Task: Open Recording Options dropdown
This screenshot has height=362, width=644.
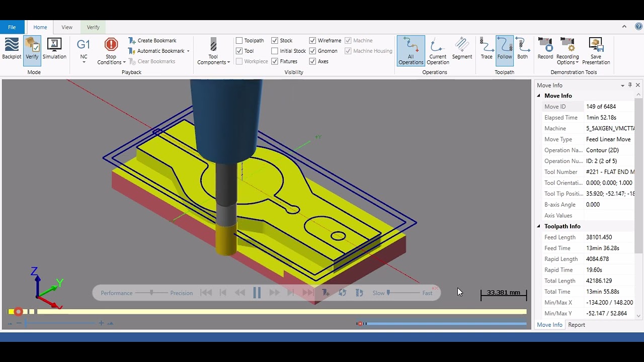Action: [568, 59]
